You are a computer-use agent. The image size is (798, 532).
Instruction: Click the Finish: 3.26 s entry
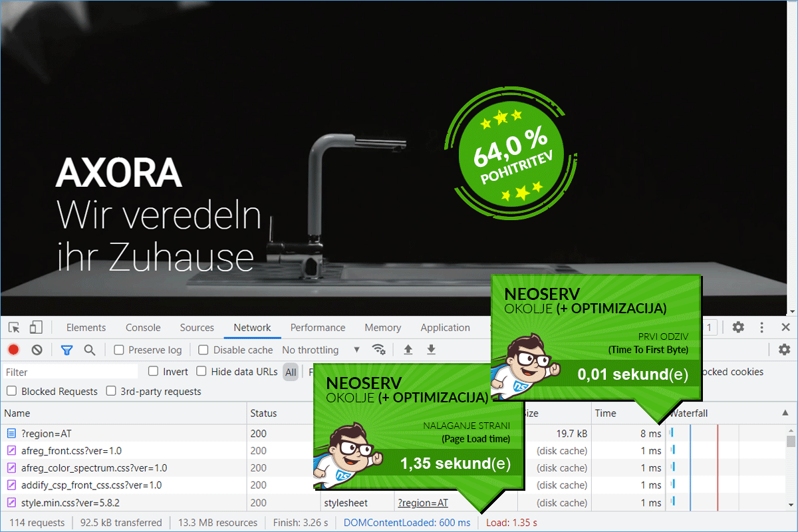coord(300,523)
